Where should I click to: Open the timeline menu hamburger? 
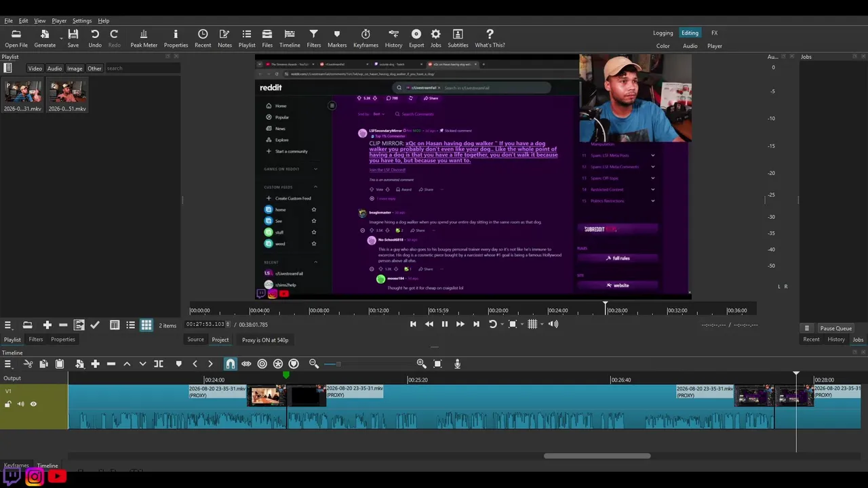(7, 364)
